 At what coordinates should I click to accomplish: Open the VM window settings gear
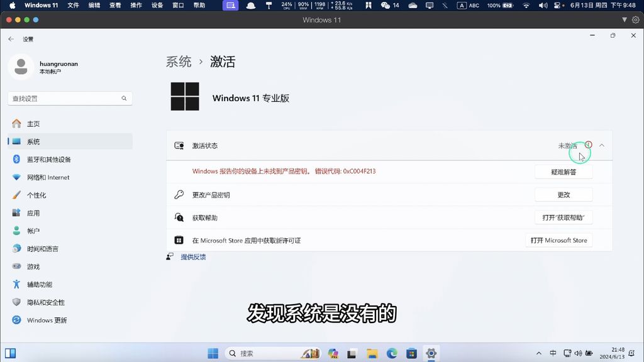tap(635, 19)
